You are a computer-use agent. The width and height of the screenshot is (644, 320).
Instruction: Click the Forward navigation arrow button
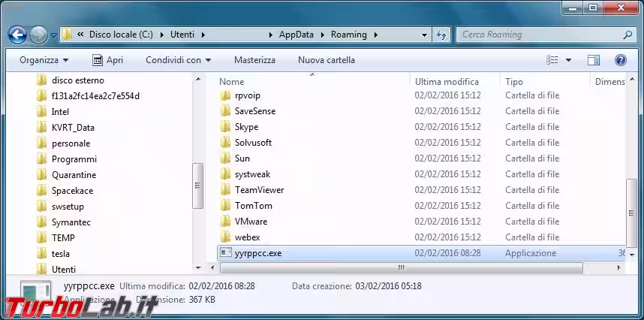tap(38, 35)
